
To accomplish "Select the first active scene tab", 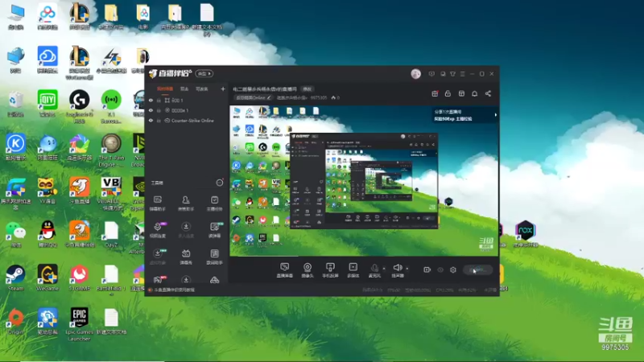I will [x=165, y=88].
